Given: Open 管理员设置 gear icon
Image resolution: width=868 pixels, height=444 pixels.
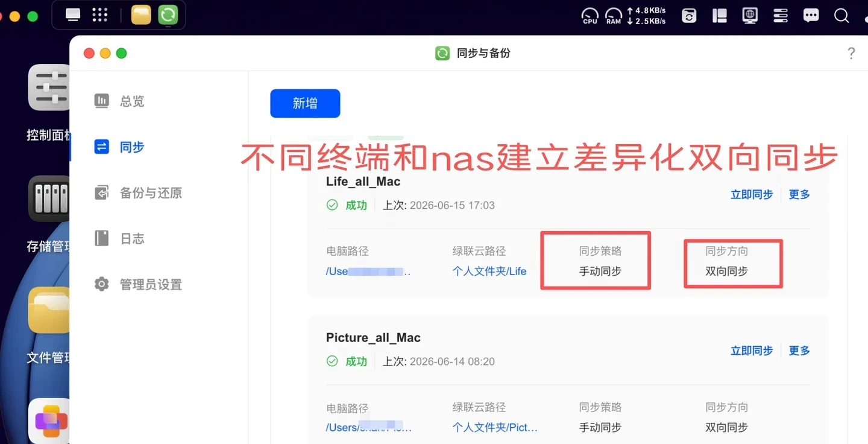Looking at the screenshot, I should click(x=102, y=284).
